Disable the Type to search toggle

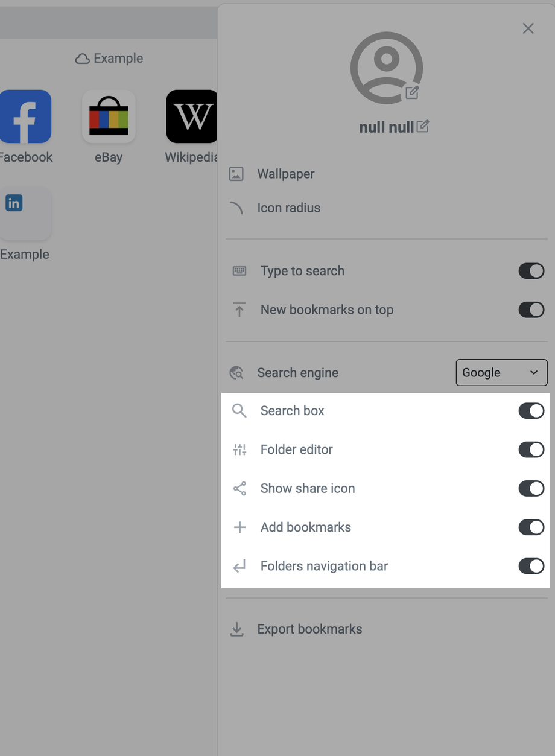coord(531,271)
